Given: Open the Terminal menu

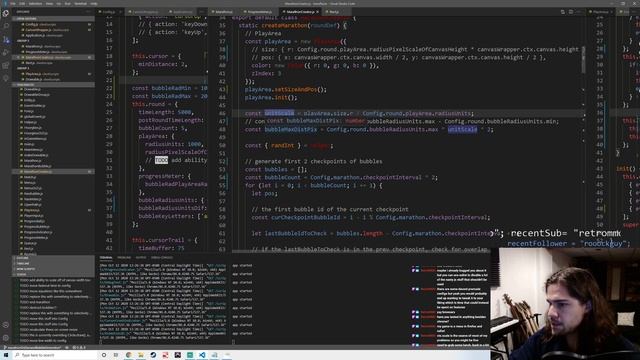Looking at the screenshot, I should [x=80, y=4].
